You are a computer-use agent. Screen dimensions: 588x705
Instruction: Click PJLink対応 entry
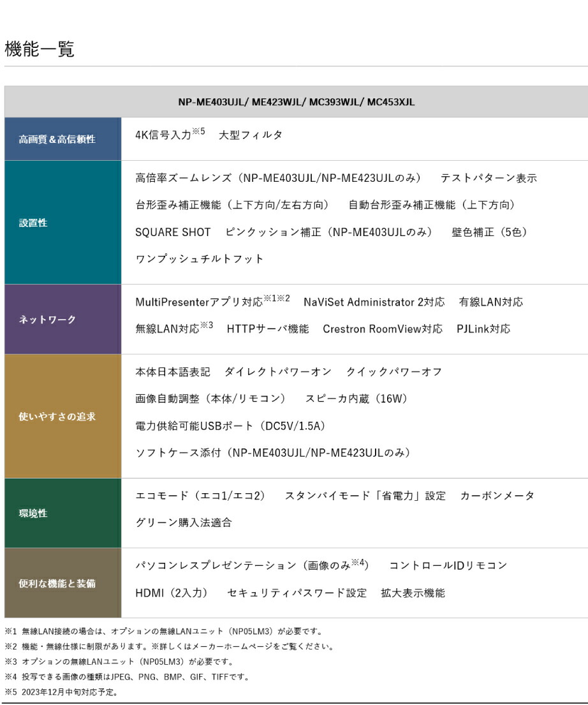click(x=483, y=329)
